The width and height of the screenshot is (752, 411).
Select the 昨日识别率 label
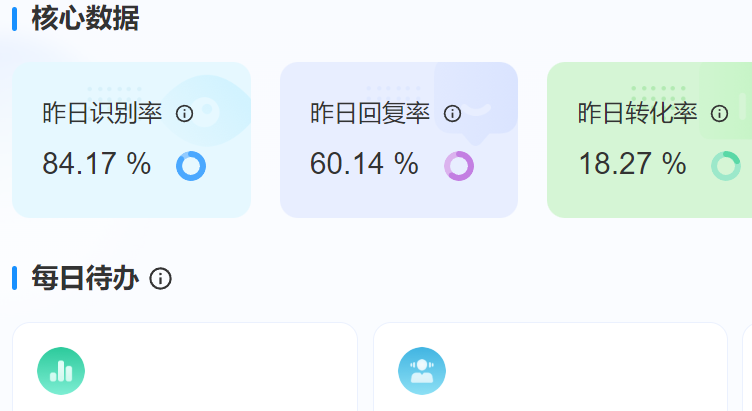[x=102, y=114]
